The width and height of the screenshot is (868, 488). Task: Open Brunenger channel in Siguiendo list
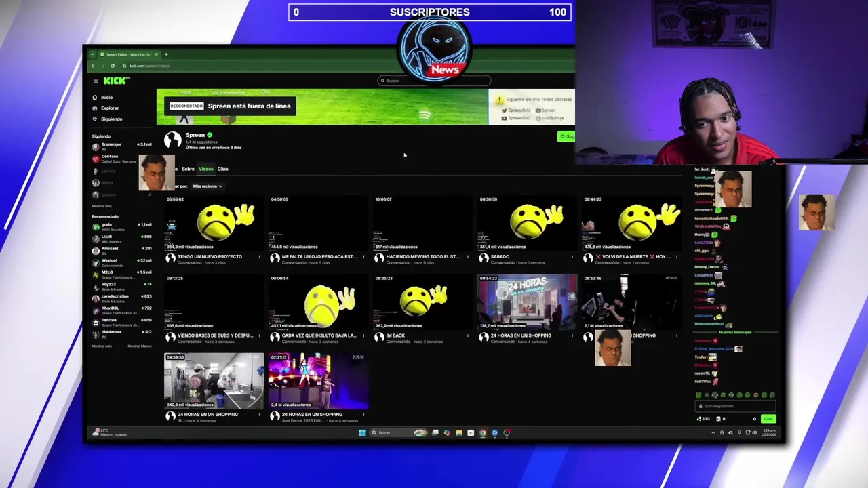coord(122,146)
